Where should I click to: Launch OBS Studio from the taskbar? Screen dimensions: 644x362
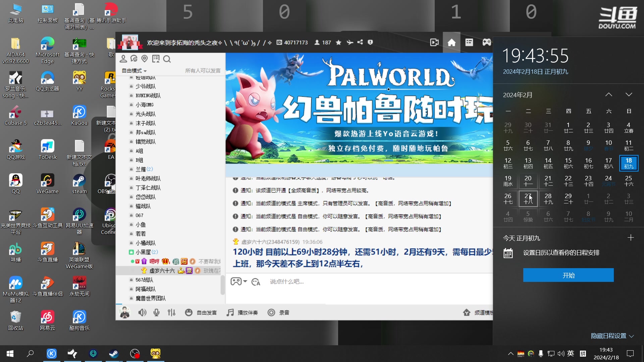point(135,354)
